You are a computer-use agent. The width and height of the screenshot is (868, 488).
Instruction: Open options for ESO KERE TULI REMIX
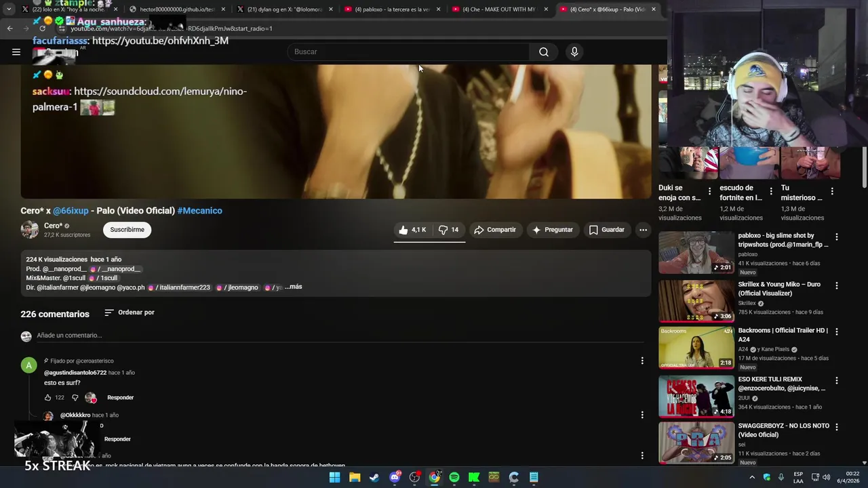coord(837,381)
